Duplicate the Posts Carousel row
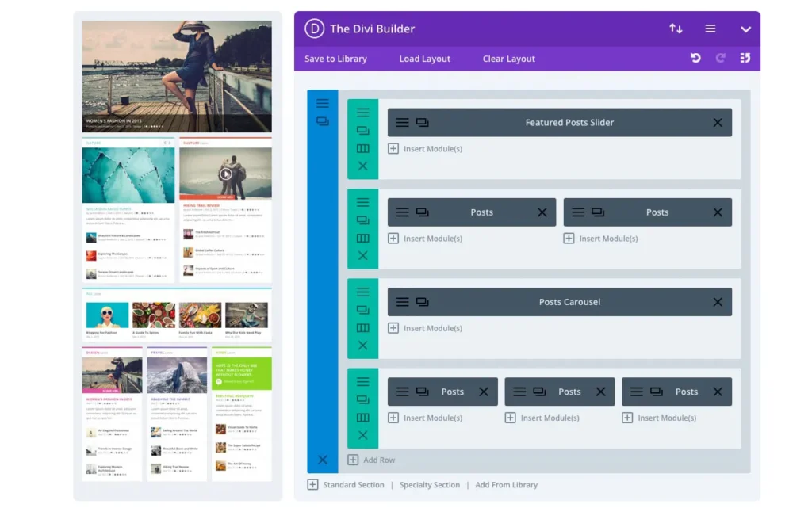This screenshot has height=508, width=812. click(362, 310)
